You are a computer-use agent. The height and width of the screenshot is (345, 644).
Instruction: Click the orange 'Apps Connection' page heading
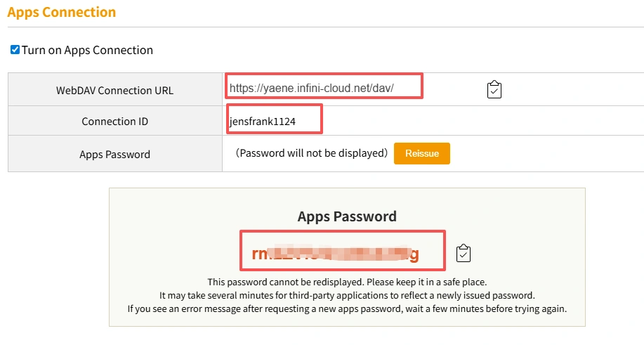tap(62, 12)
